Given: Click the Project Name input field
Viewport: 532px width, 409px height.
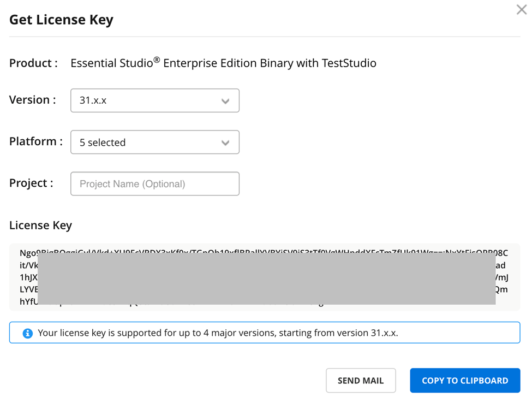Looking at the screenshot, I should click(154, 183).
